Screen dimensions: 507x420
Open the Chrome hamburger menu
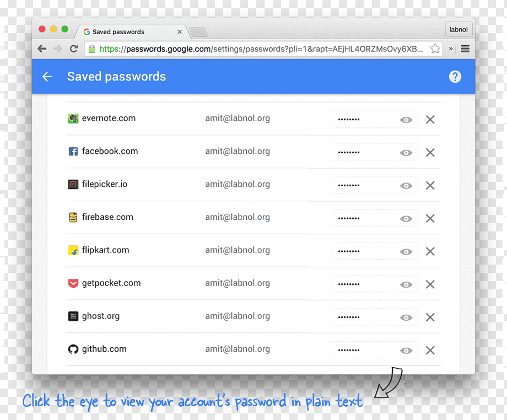465,49
